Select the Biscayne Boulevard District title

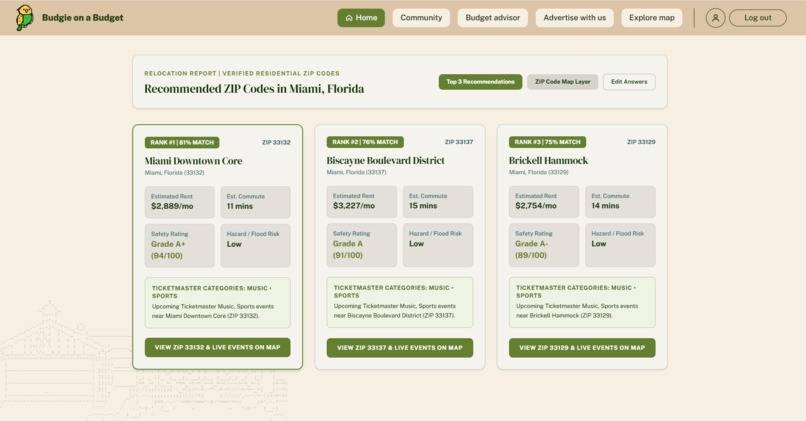pyautogui.click(x=386, y=160)
